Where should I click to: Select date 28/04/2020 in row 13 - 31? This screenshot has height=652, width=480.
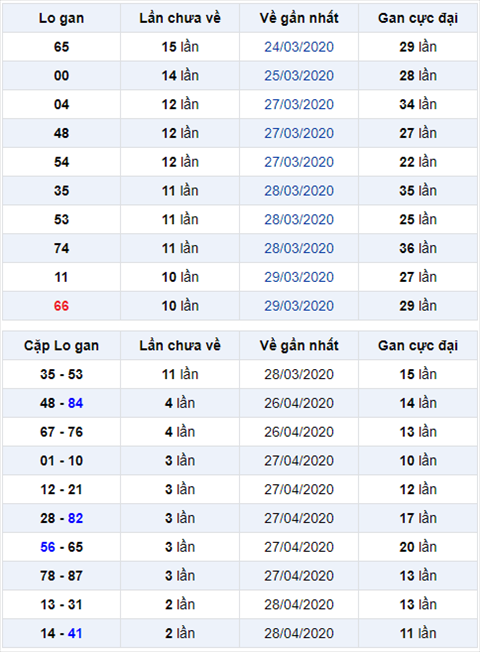(x=299, y=605)
